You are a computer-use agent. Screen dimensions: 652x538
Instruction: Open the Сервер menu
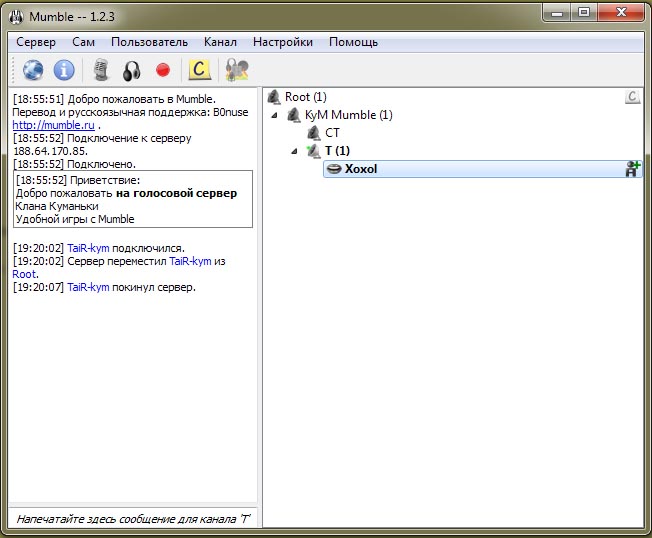pos(36,42)
